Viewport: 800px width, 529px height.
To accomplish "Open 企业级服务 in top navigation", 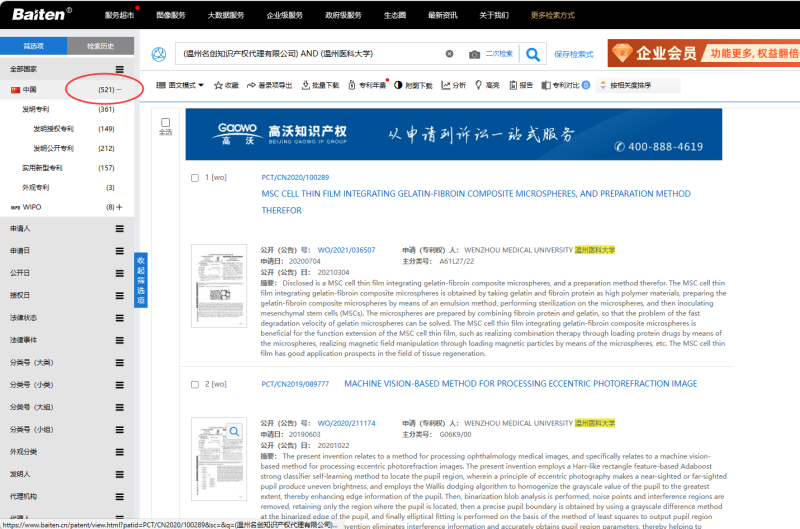I will pyautogui.click(x=285, y=15).
